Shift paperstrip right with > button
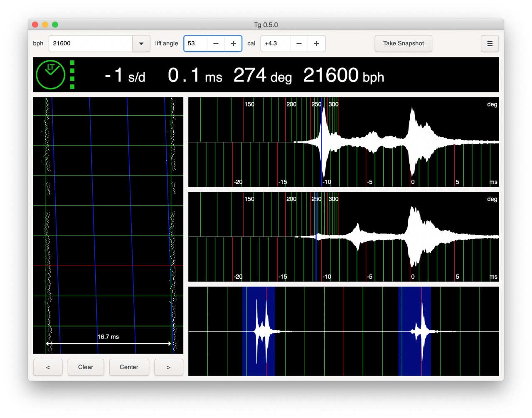Image resolution: width=532 pixels, height=418 pixels. tap(168, 367)
